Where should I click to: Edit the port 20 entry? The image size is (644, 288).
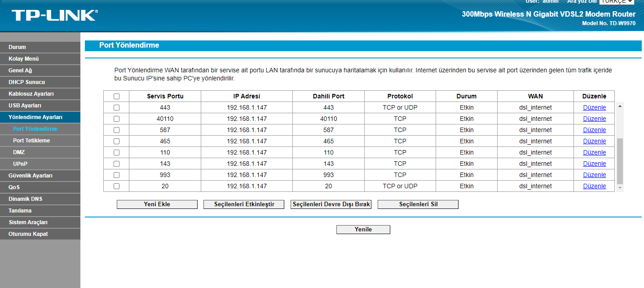(594, 186)
